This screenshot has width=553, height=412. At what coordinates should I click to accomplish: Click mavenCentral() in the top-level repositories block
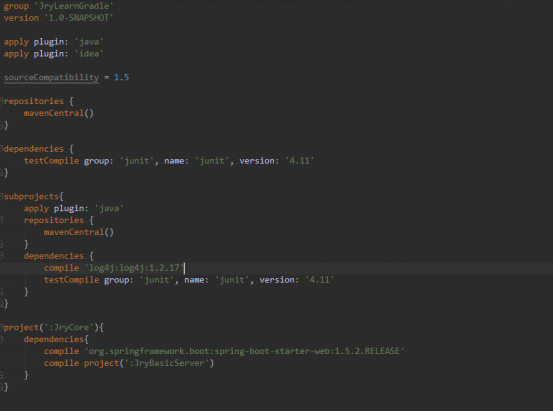pos(59,113)
